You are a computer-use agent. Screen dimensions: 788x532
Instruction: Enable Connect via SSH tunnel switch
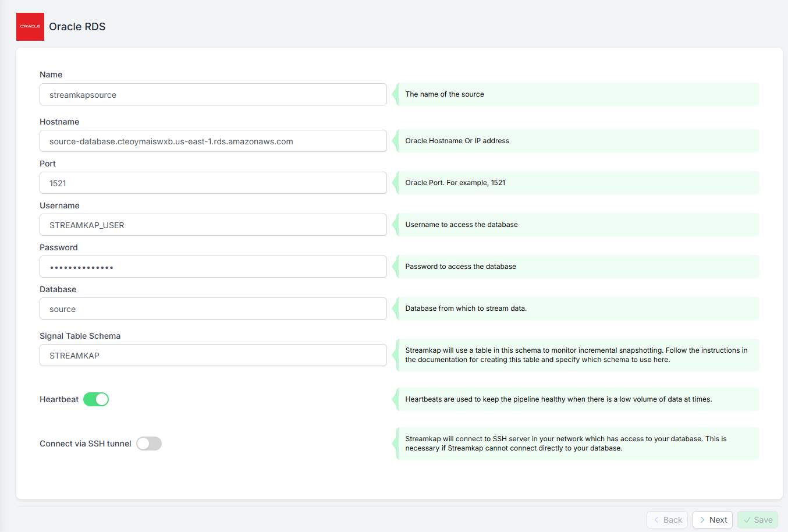tap(149, 444)
